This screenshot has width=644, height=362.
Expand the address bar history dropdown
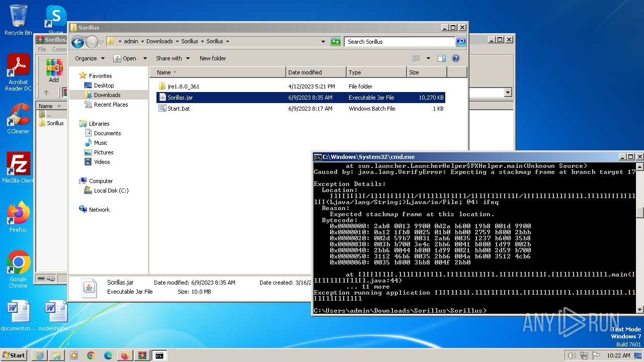[x=323, y=42]
